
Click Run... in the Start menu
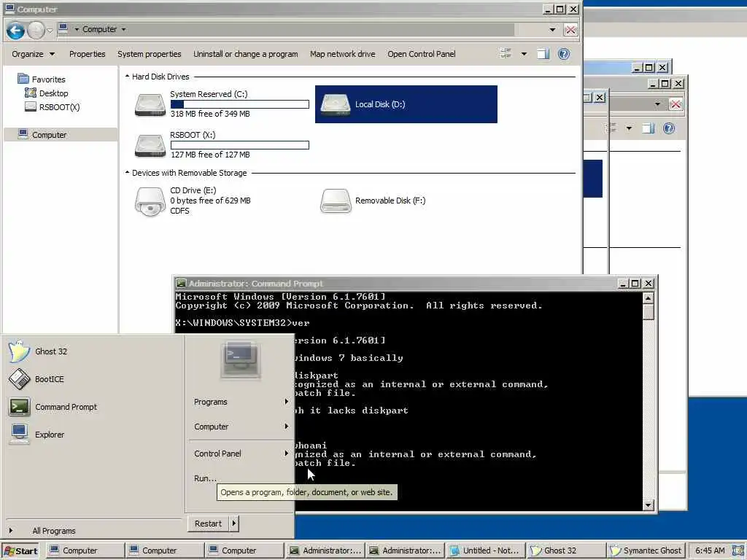[205, 478]
